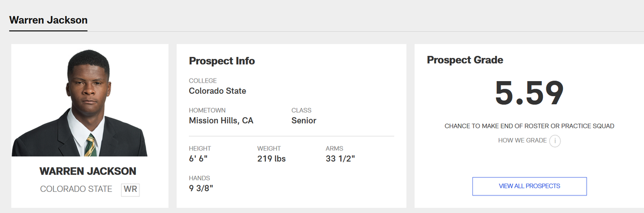Screen dimensions: 644x213
Task: Click the View All Prospects button
Action: [529, 186]
